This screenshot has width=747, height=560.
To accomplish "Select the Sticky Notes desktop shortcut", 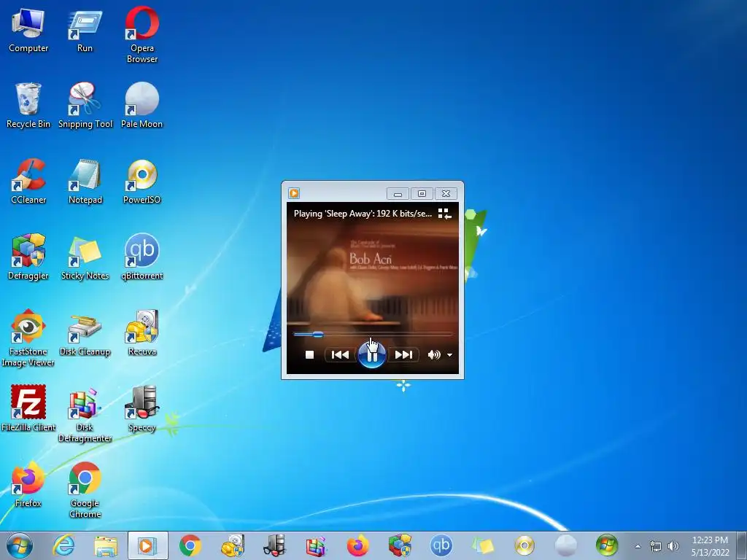I will 85,257.
